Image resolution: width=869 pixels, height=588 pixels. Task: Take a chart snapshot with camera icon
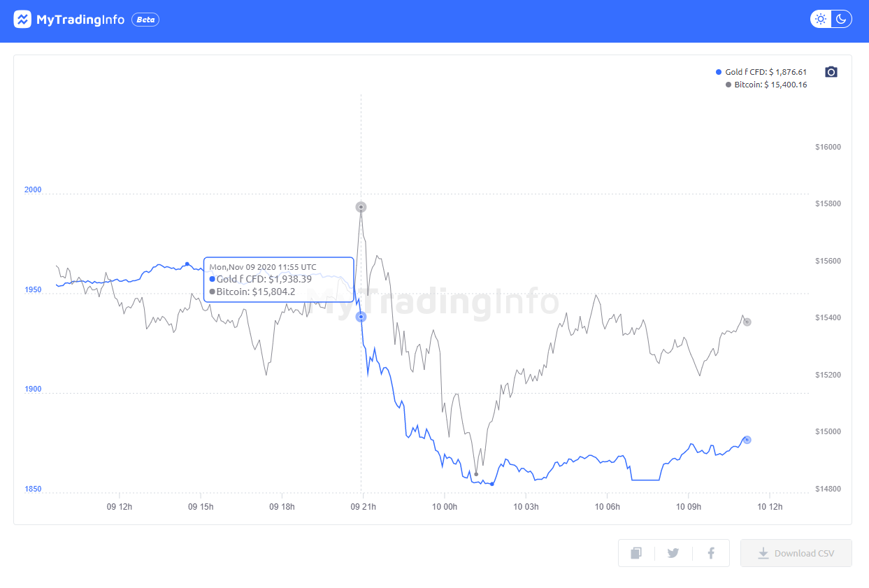[x=831, y=72]
